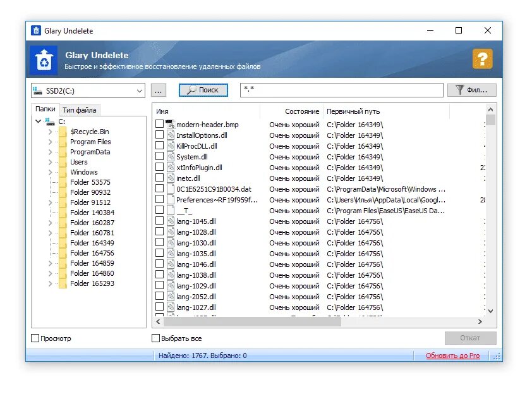Switch to the Тип файла tab
The image size is (532, 396).
[x=80, y=110]
